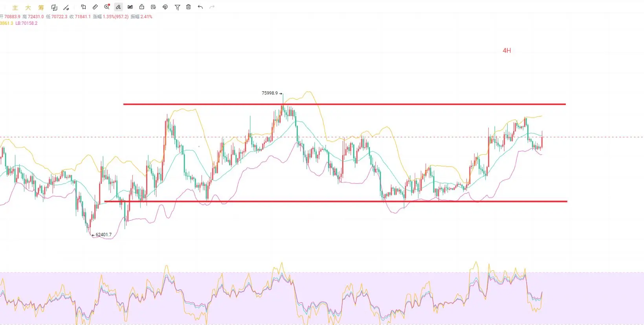Click the candlestick chart type icon
Image resolution: width=644 pixels, height=325 pixels.
[130, 7]
